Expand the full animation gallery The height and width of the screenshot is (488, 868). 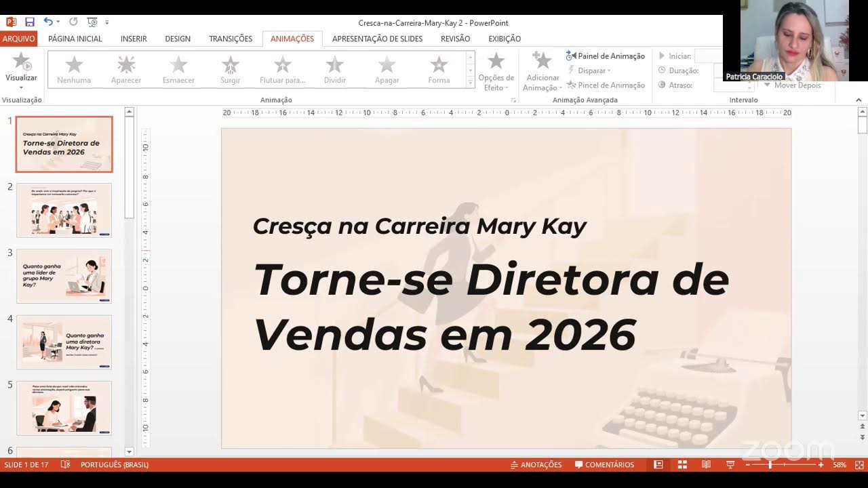tap(471, 83)
